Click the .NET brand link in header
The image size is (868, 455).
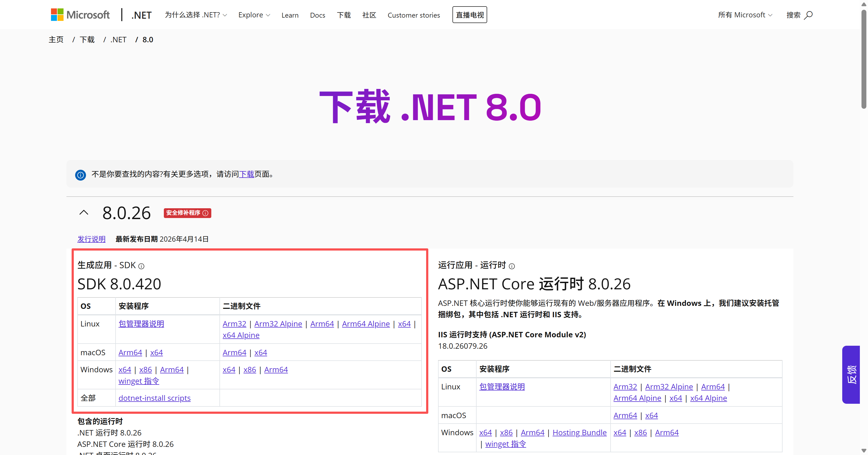[x=141, y=15]
